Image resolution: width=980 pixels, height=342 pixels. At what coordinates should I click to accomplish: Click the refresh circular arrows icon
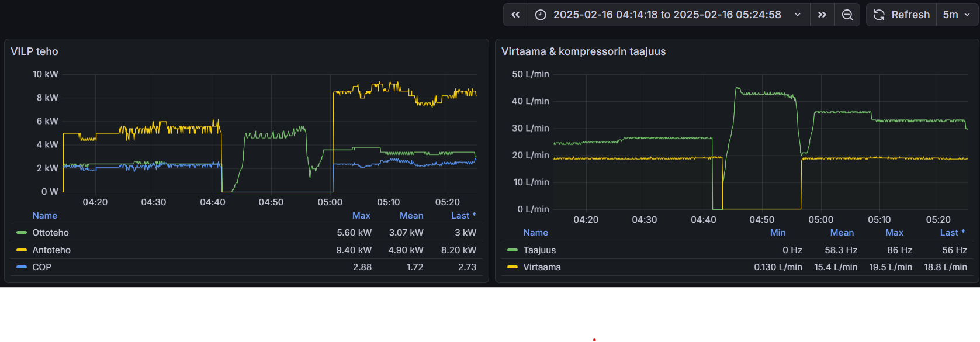tap(879, 15)
